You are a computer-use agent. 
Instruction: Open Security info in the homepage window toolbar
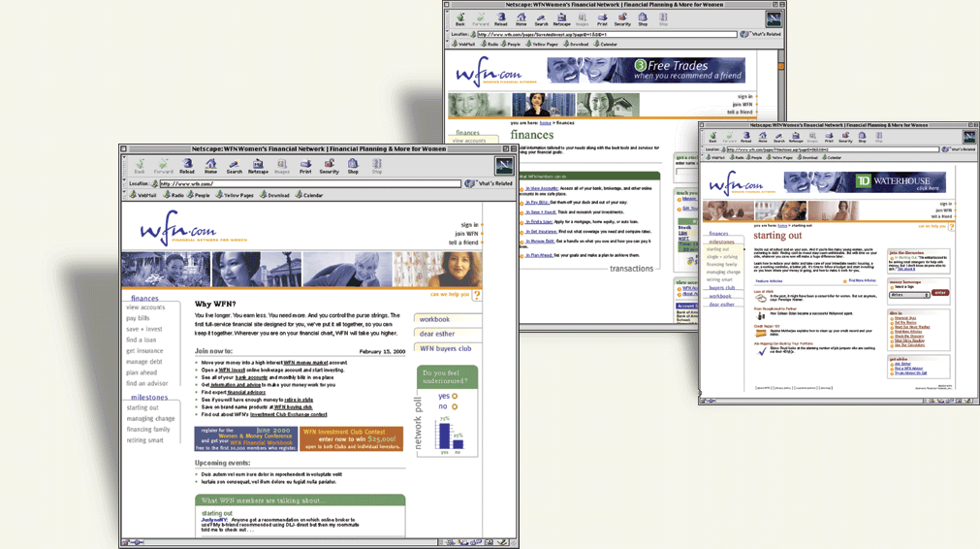tap(330, 166)
